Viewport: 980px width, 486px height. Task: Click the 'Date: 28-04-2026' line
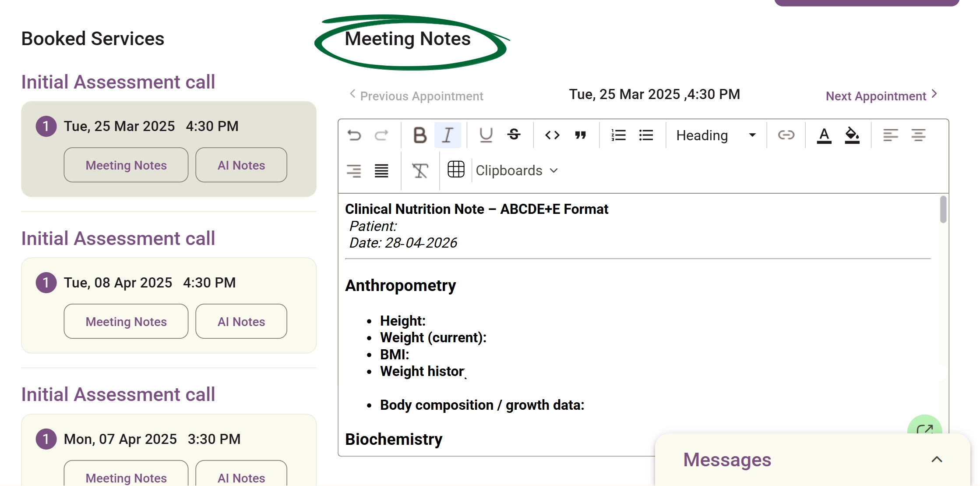[x=403, y=243]
